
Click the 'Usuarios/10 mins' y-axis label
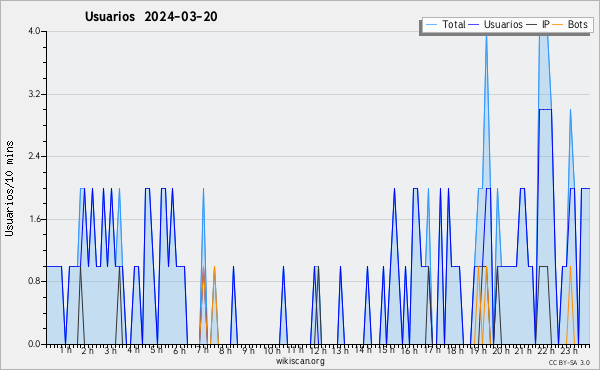click(x=9, y=188)
